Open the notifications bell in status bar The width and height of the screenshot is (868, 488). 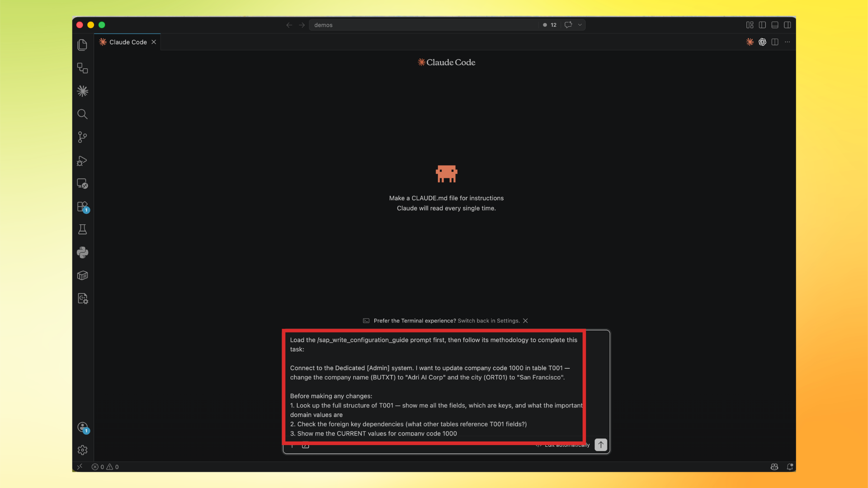790,467
